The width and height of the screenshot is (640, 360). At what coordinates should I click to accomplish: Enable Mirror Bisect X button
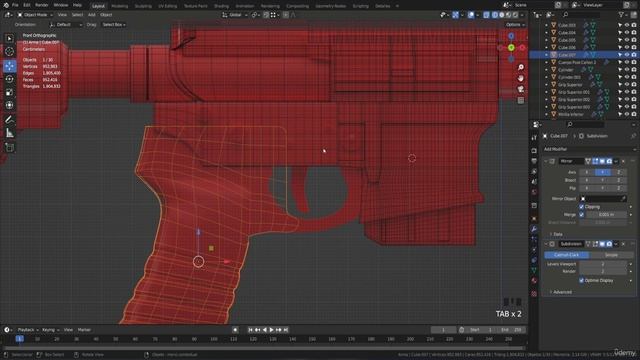[587, 180]
